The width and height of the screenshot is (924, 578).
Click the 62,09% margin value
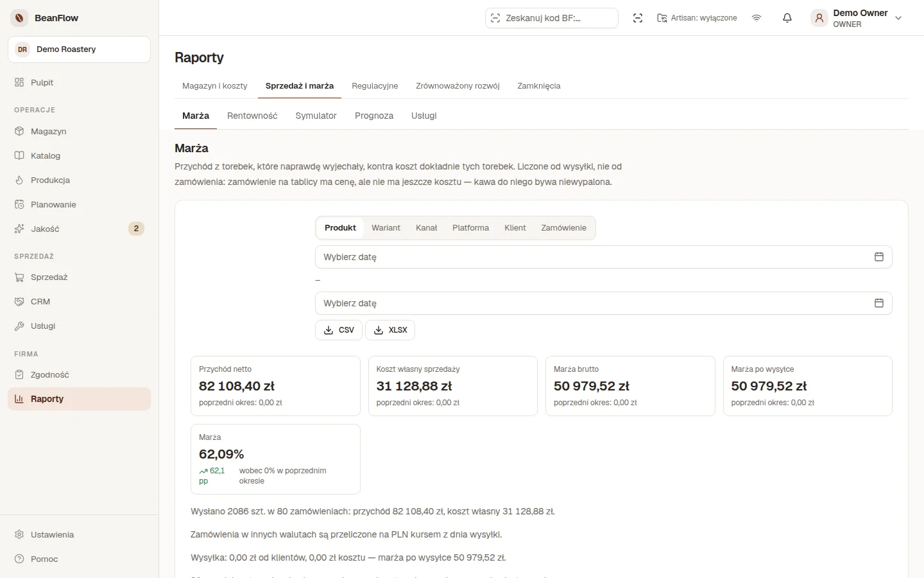(x=221, y=454)
